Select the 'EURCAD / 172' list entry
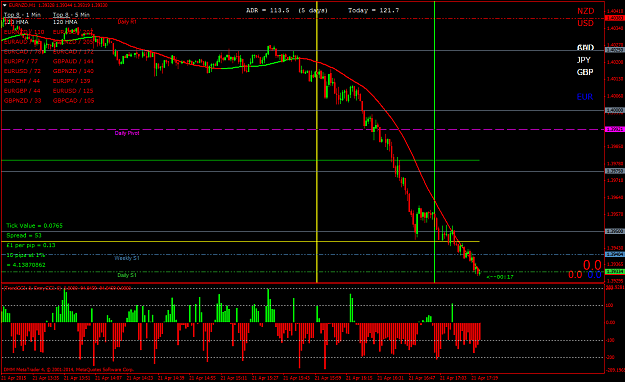 (x=73, y=51)
